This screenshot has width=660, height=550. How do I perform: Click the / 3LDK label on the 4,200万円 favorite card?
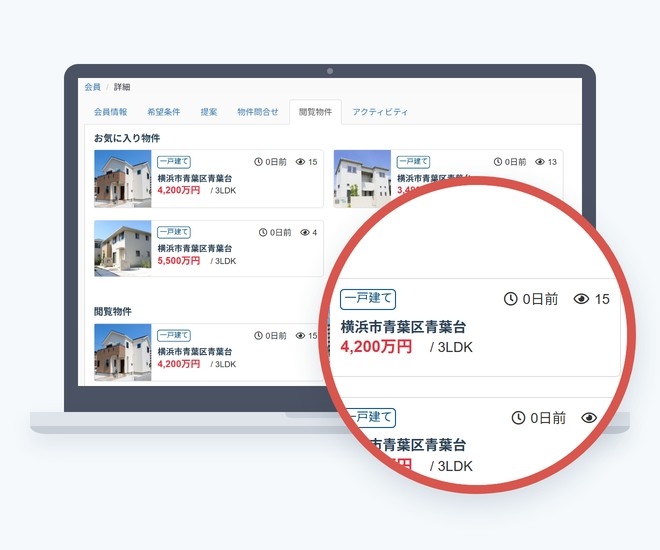[223, 191]
